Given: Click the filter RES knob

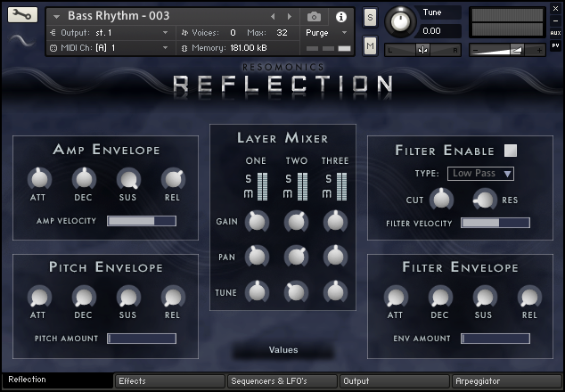Looking at the screenshot, I should 485,200.
